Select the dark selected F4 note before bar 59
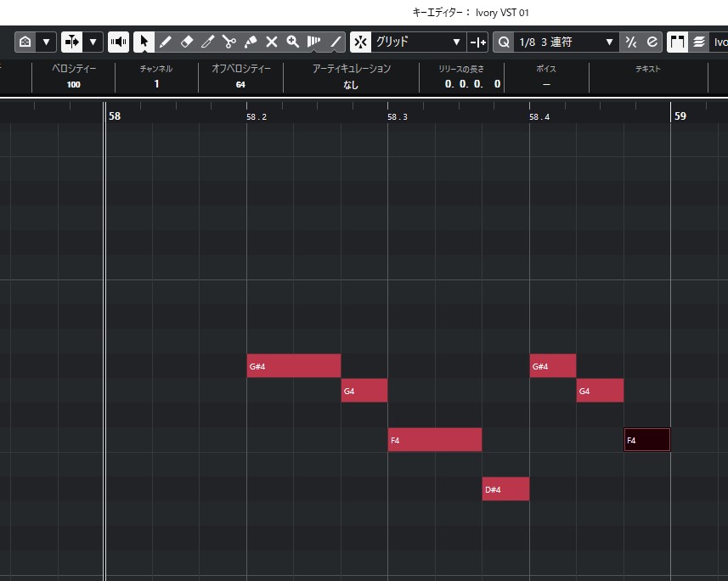728x581 pixels. (647, 440)
